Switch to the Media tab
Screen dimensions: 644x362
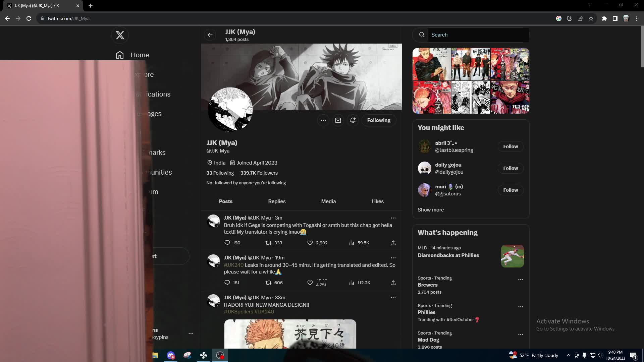(x=328, y=201)
